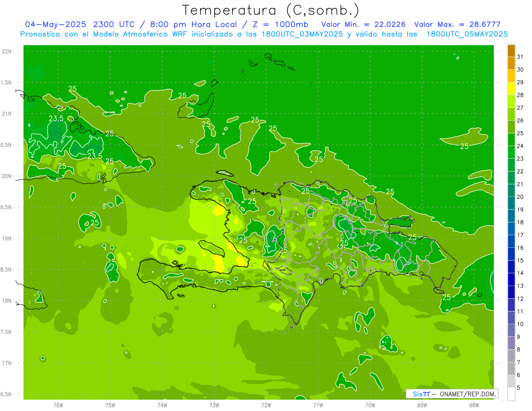Select the gray swatch between 6 and 7

click(x=511, y=368)
